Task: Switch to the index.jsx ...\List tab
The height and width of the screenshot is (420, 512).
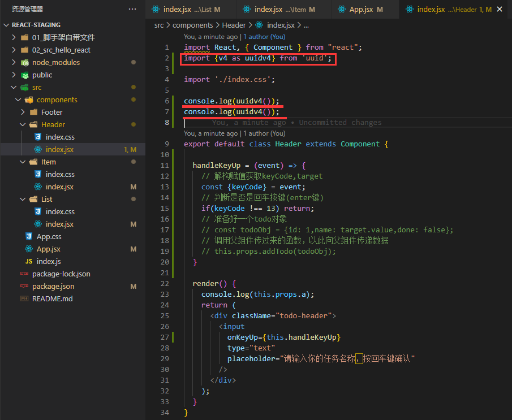Action: (x=191, y=10)
